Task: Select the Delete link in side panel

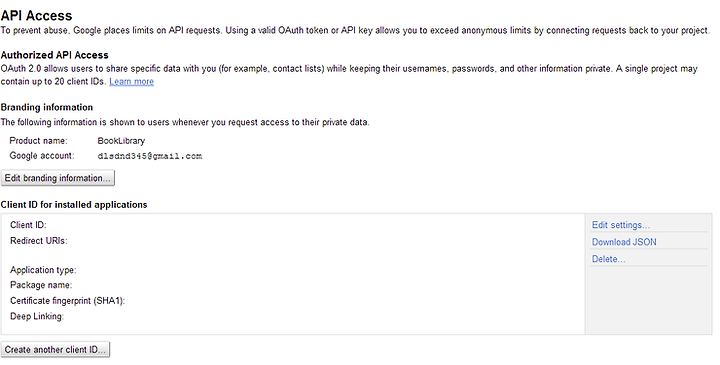Action: click(x=608, y=259)
